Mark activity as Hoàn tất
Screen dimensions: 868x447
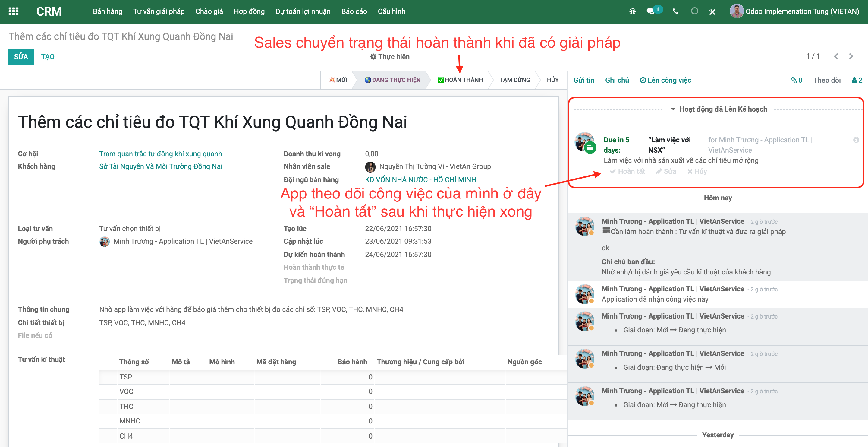point(627,172)
